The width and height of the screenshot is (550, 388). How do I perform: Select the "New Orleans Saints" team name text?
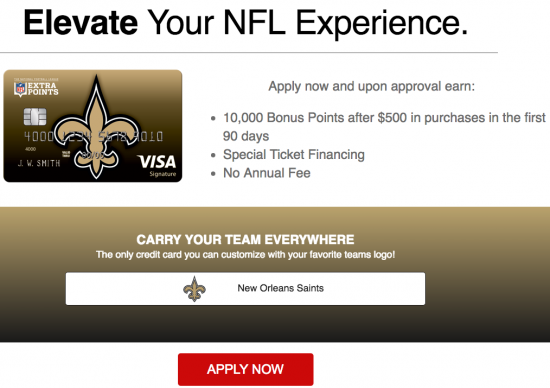pos(281,288)
